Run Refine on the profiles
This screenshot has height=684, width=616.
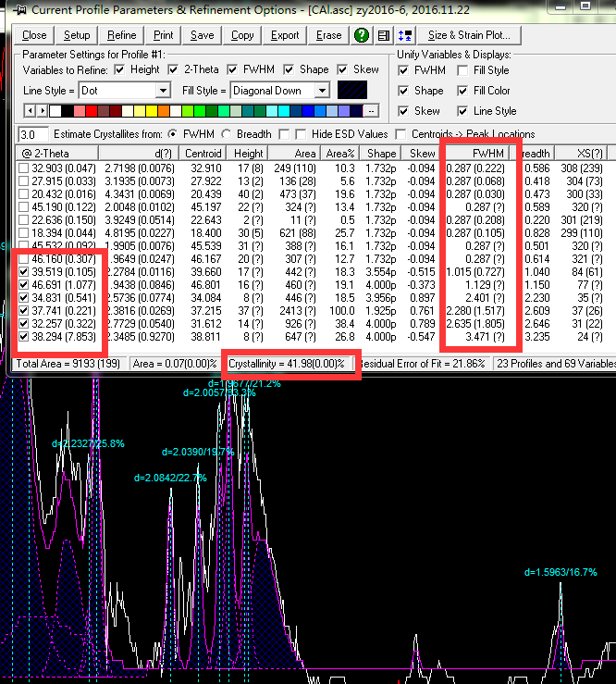(122, 35)
